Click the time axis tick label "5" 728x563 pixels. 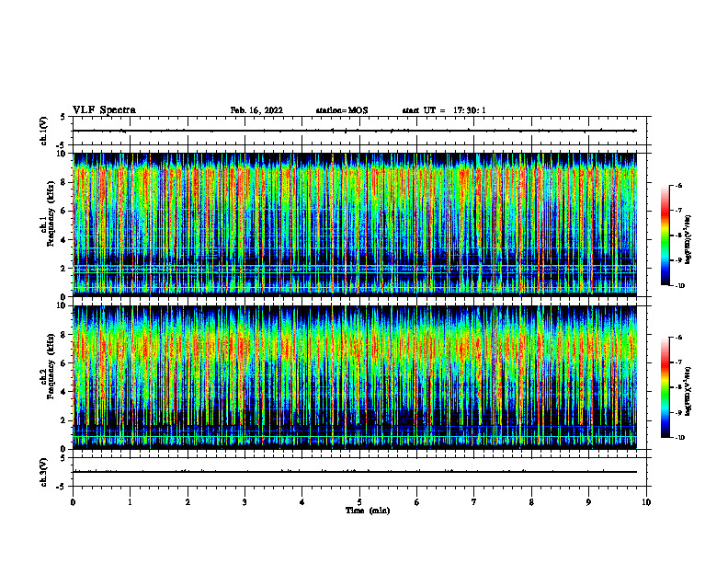(x=359, y=502)
